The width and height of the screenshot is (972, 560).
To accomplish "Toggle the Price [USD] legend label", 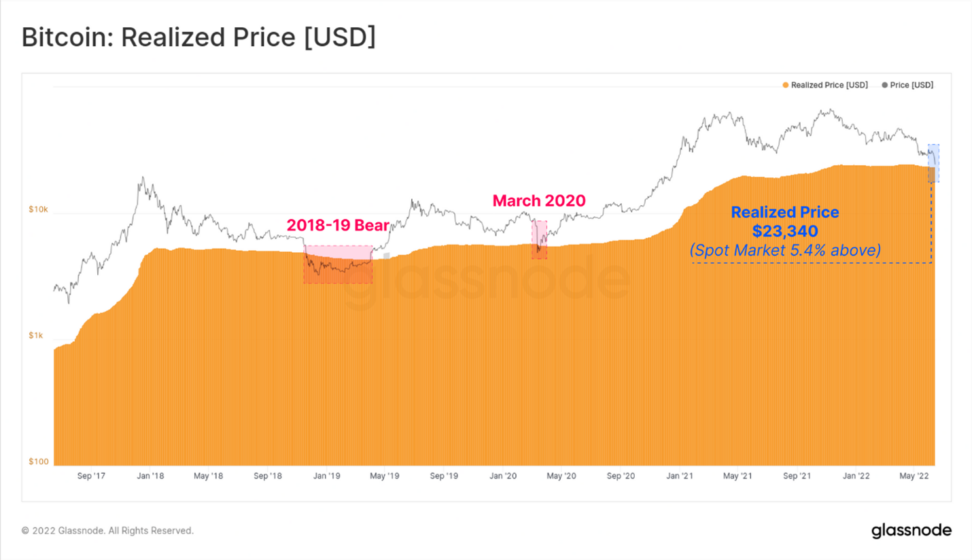I will click(912, 86).
